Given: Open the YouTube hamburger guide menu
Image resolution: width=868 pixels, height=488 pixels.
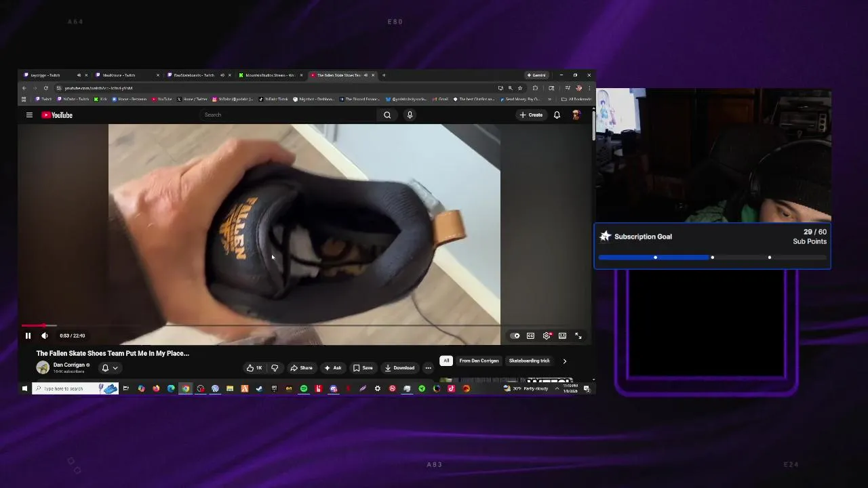Looking at the screenshot, I should tap(29, 115).
